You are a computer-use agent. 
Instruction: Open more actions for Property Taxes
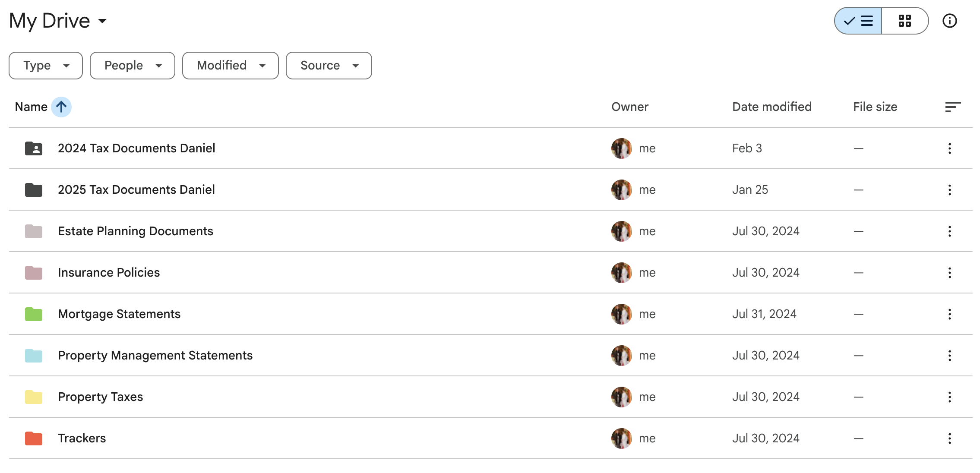(x=949, y=397)
